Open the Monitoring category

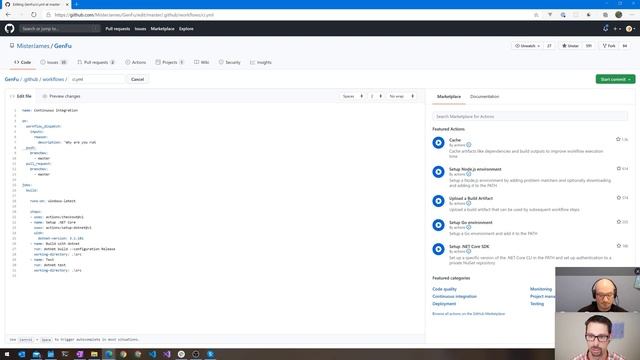click(x=541, y=289)
